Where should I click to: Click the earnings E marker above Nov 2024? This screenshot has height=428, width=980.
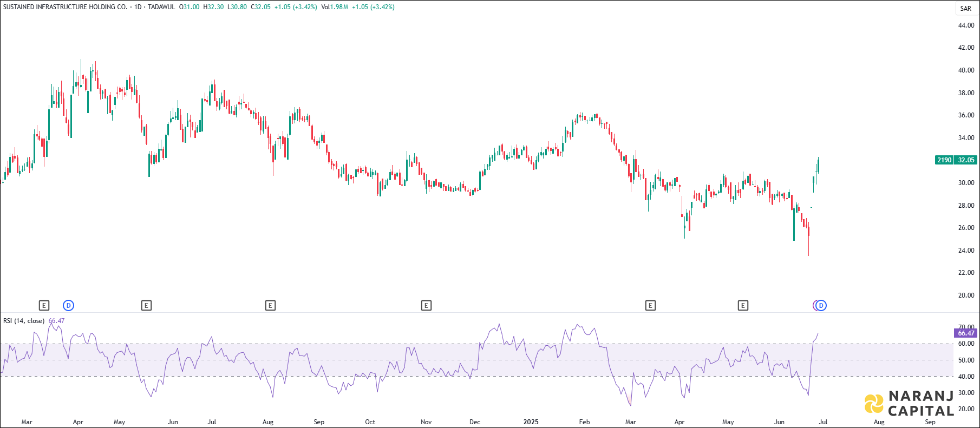(x=426, y=306)
